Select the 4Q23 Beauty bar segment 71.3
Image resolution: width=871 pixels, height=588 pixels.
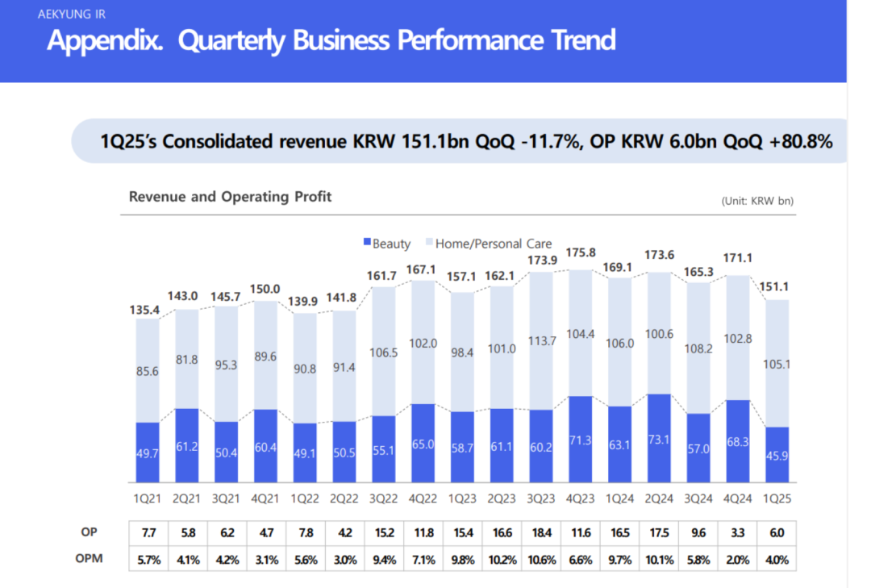[x=580, y=440]
